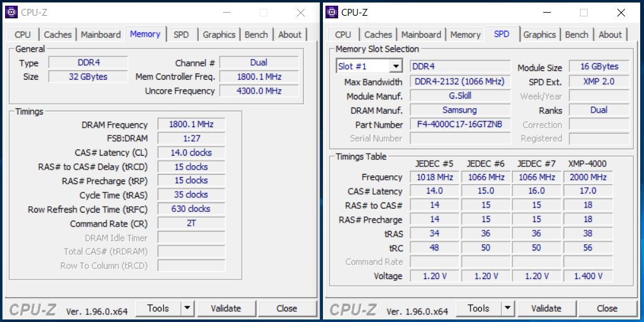Click the Close button in the left window

[x=287, y=308]
